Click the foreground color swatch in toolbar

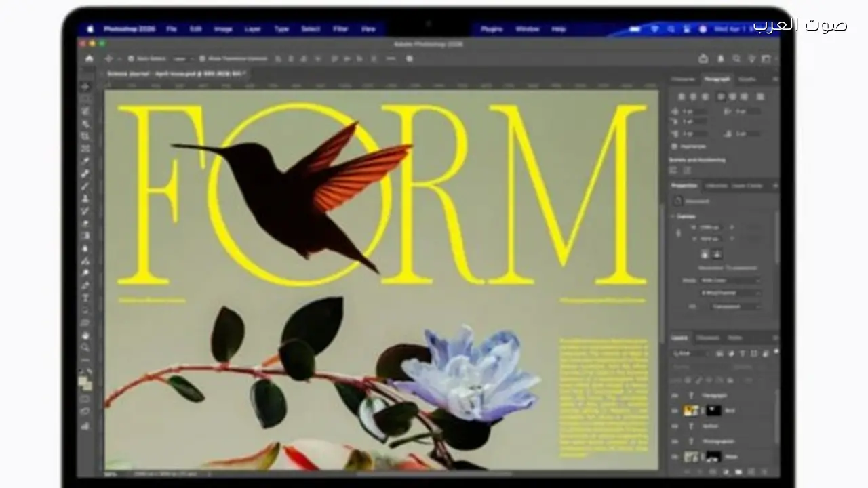tap(83, 382)
